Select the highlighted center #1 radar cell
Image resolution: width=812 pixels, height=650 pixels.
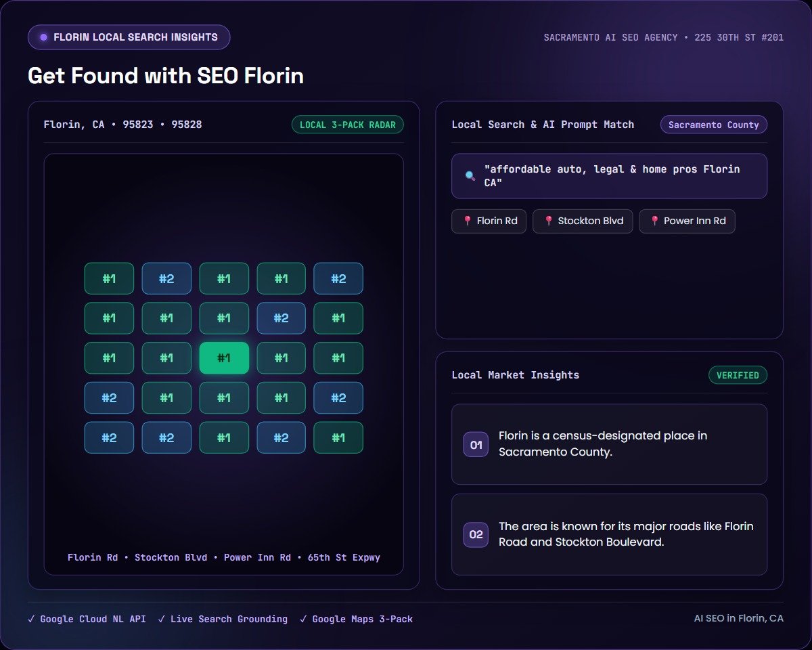224,358
